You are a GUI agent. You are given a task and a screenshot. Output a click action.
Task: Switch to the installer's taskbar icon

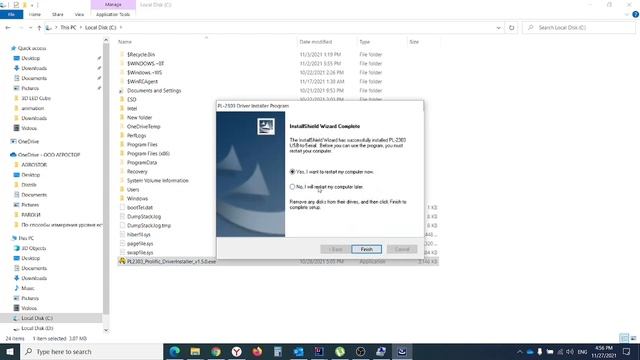[402, 351]
